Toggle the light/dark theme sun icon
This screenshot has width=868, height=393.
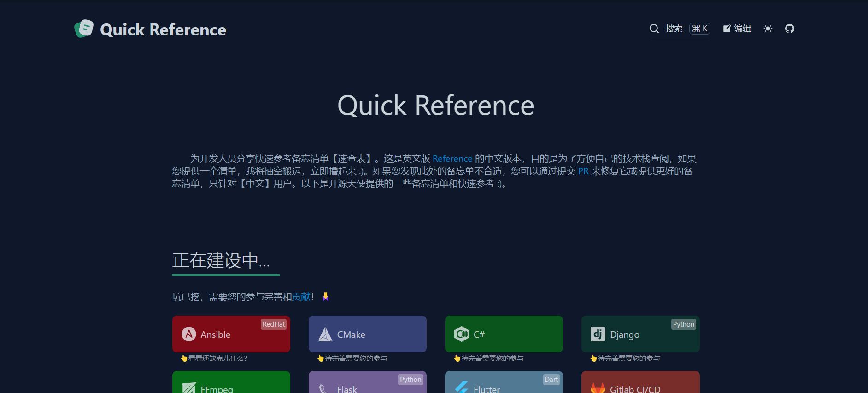point(768,29)
